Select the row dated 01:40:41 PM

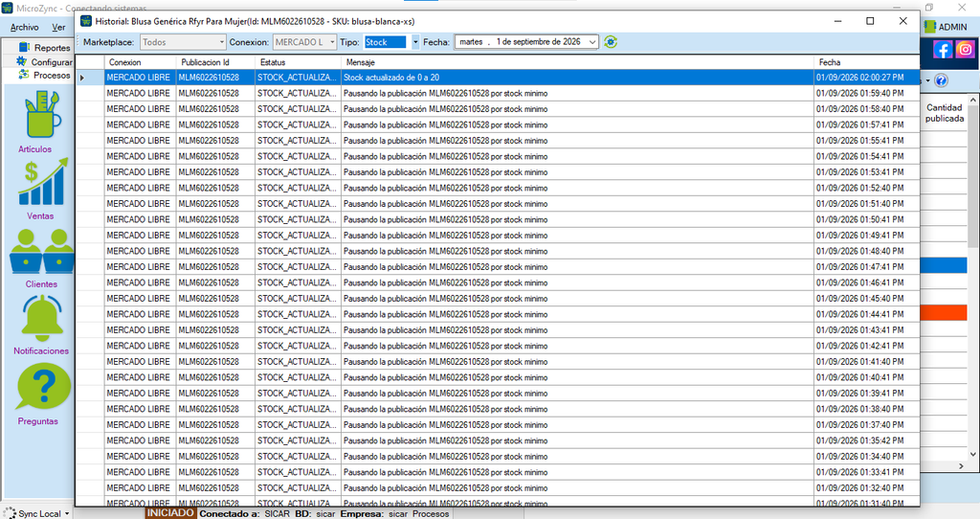tap(498, 377)
